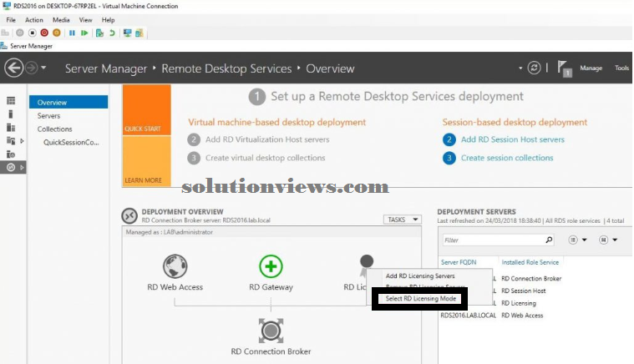Choose Select RD Licensing Mode from context menu
Image resolution: width=634 pixels, height=364 pixels.
point(420,299)
